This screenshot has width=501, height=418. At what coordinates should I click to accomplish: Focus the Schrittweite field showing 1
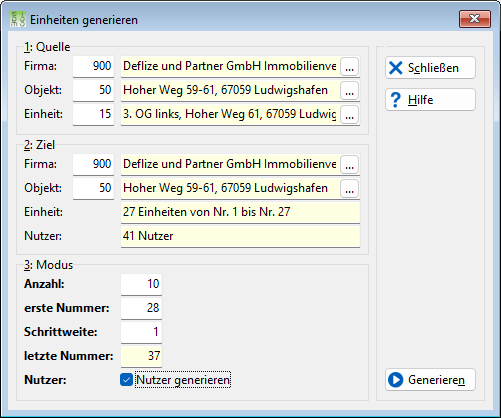point(141,332)
